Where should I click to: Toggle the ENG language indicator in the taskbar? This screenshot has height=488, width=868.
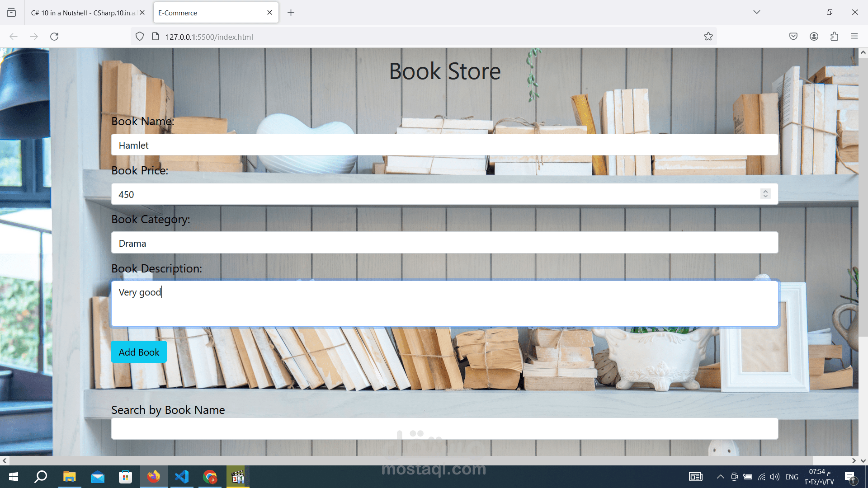(791, 477)
